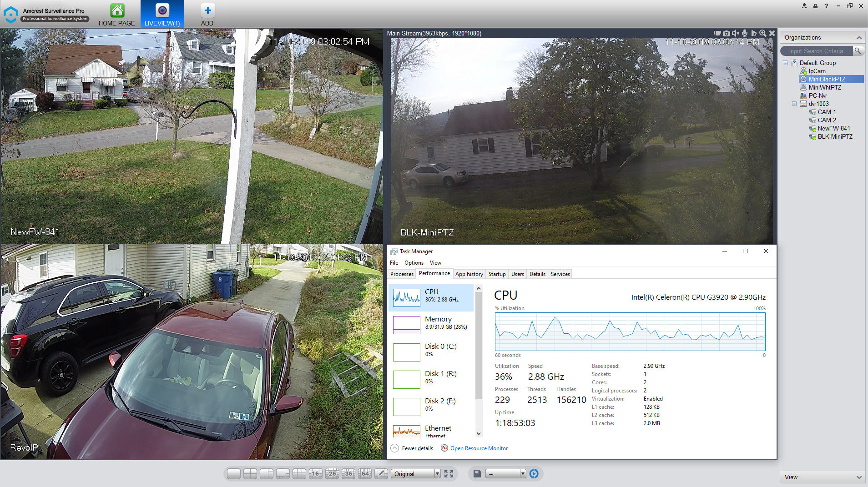The image size is (868, 487).
Task: Collapse the dvr1003 tree node
Action: 794,104
